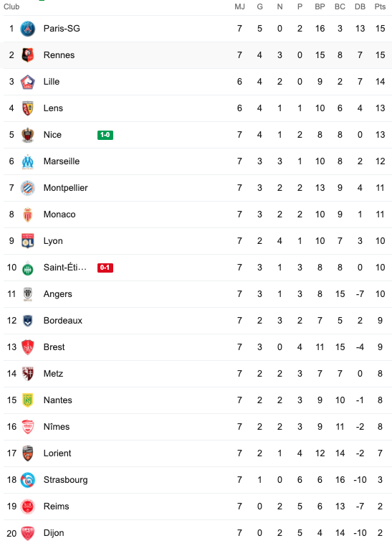
Task: Select the Bordeaux team crest
Action: pos(28,321)
